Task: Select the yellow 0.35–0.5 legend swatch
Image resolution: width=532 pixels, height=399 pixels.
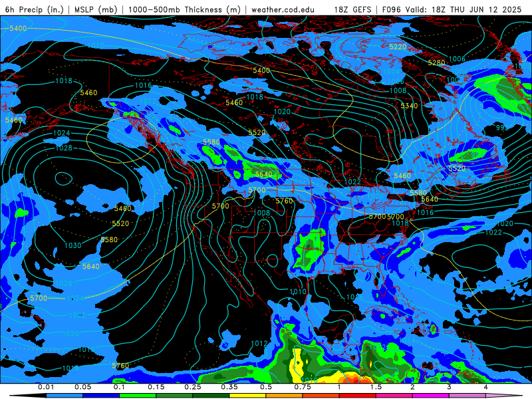Action: 247,396
